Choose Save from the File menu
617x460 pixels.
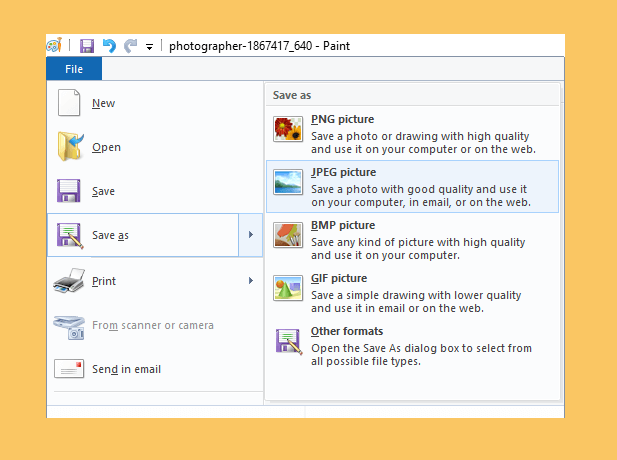point(155,191)
